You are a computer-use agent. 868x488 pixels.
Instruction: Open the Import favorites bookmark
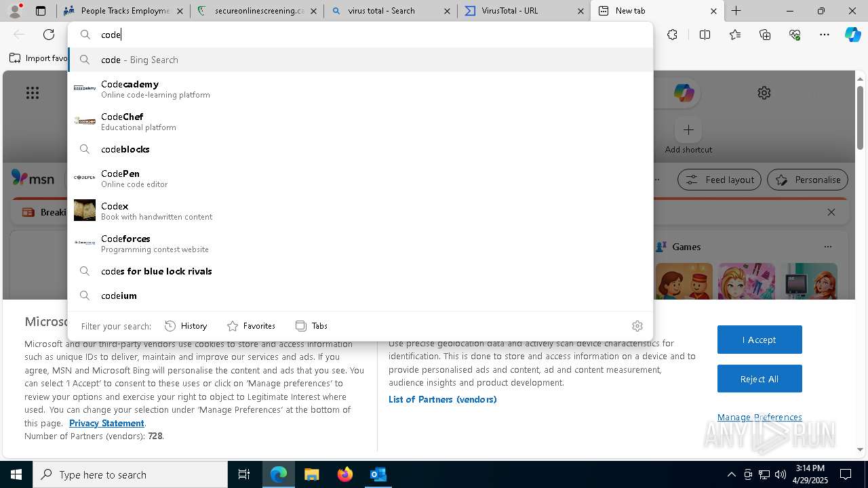click(39, 58)
